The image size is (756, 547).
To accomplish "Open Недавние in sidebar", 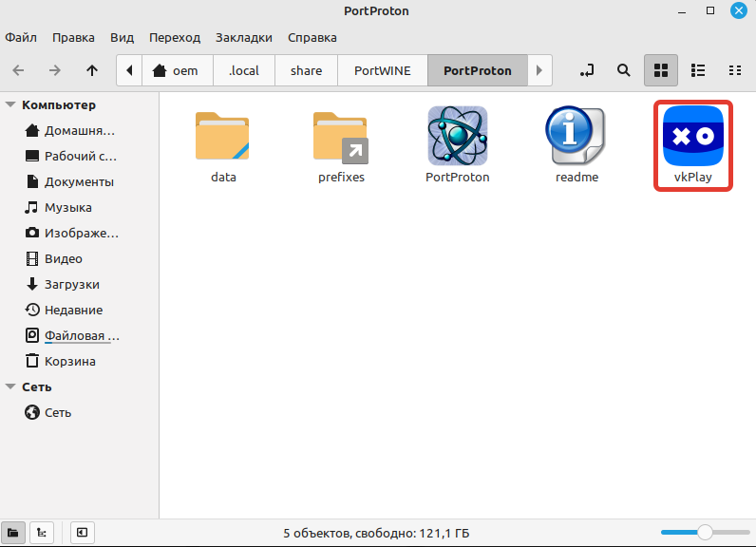I will click(x=64, y=310).
